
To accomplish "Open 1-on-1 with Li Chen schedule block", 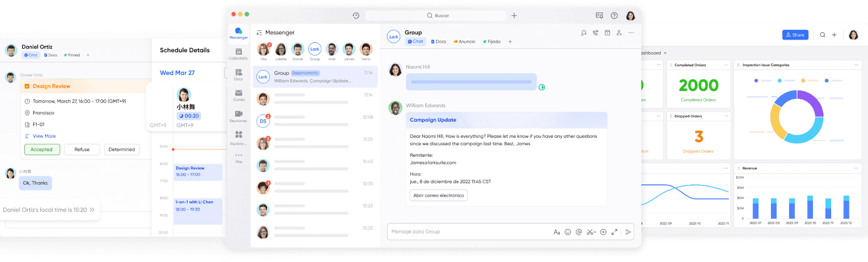I will pyautogui.click(x=198, y=211).
